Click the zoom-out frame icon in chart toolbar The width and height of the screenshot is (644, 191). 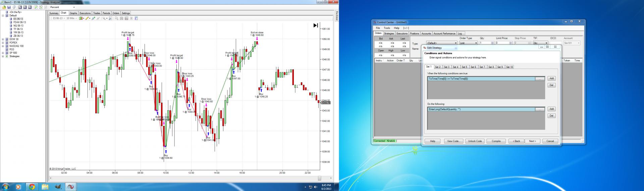tap(110, 18)
